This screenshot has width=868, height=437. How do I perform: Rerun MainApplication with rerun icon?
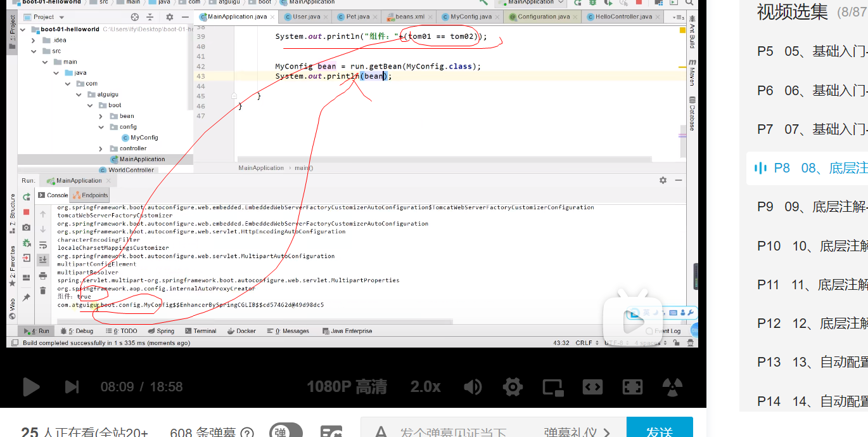point(26,195)
